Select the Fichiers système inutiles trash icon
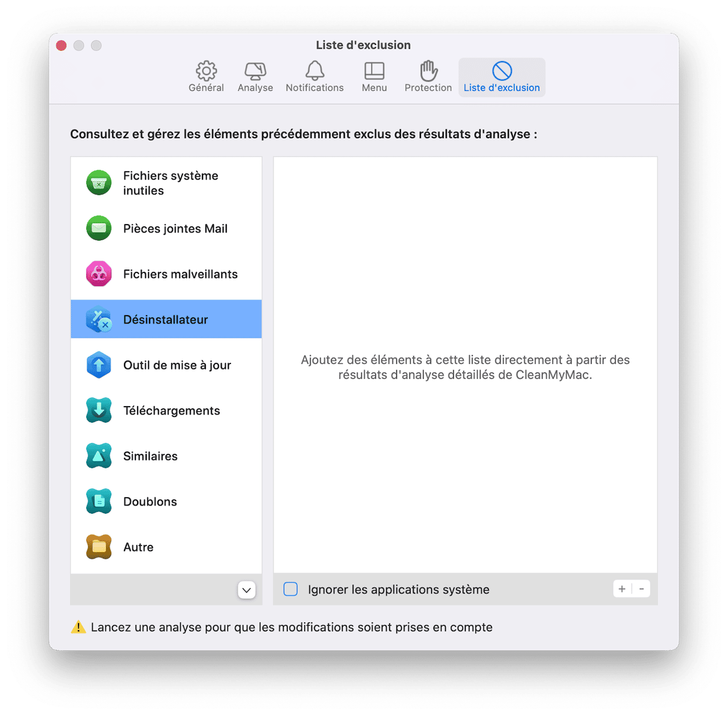Image resolution: width=728 pixels, height=715 pixels. pos(99,183)
